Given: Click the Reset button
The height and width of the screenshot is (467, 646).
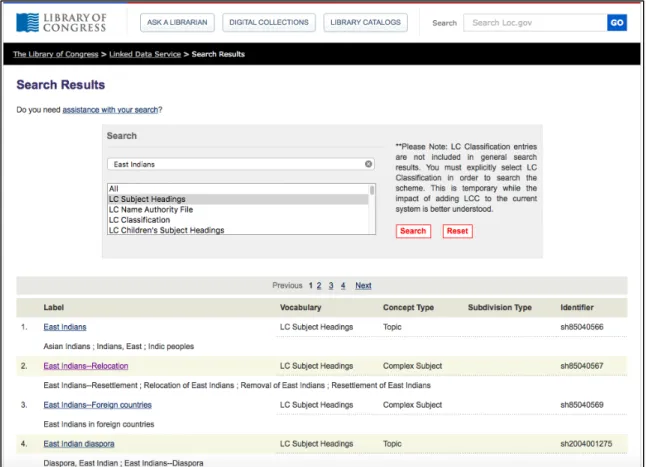Looking at the screenshot, I should click(457, 231).
